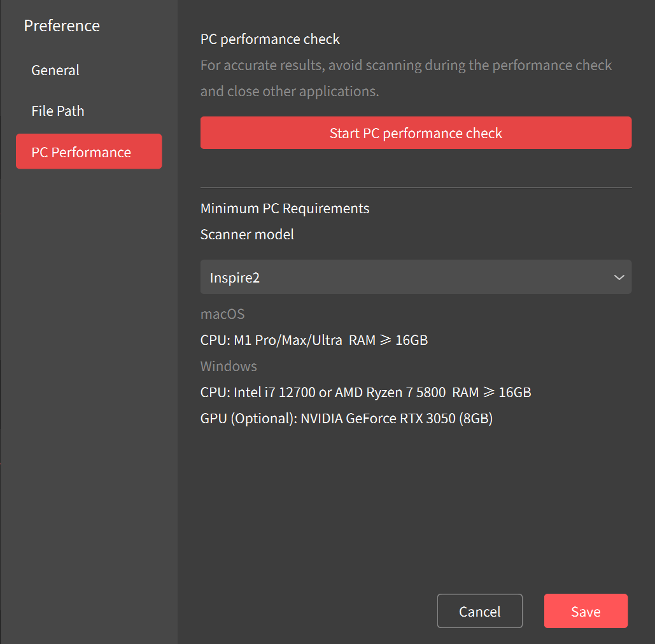655x644 pixels.
Task: Switch to the File Path tab
Action: [58, 111]
